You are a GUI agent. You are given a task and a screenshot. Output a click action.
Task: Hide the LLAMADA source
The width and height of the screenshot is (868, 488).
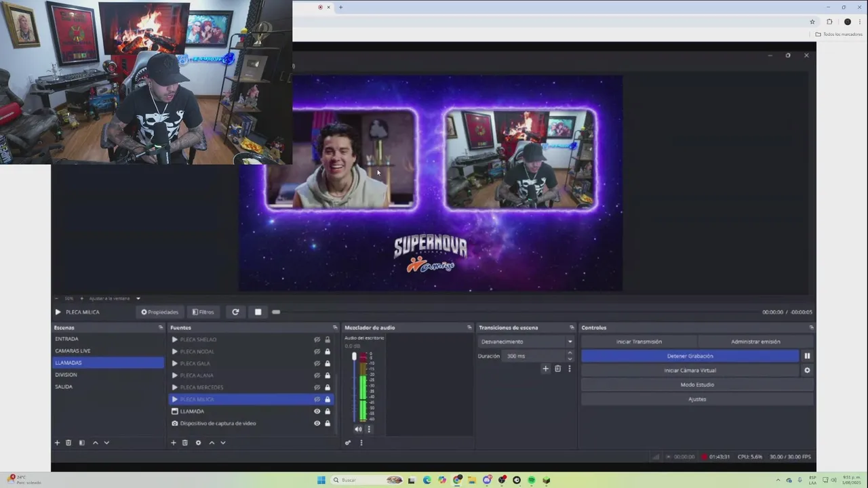317,411
